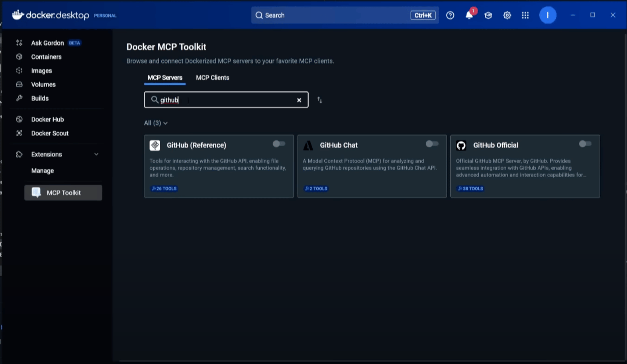The height and width of the screenshot is (364, 627).
Task: Click the Docker MCP Toolkit heading
Action: pyautogui.click(x=166, y=47)
